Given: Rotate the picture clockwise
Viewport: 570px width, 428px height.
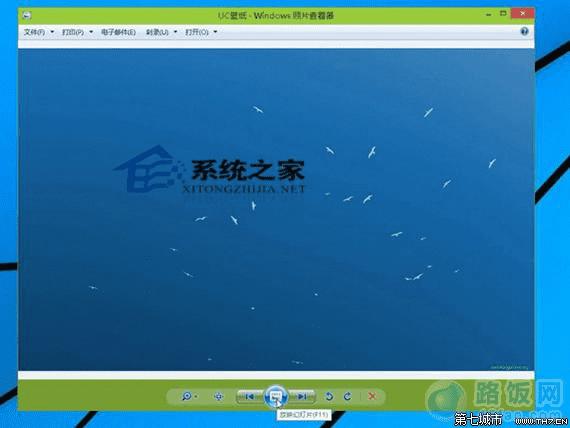Looking at the screenshot, I should [x=348, y=396].
